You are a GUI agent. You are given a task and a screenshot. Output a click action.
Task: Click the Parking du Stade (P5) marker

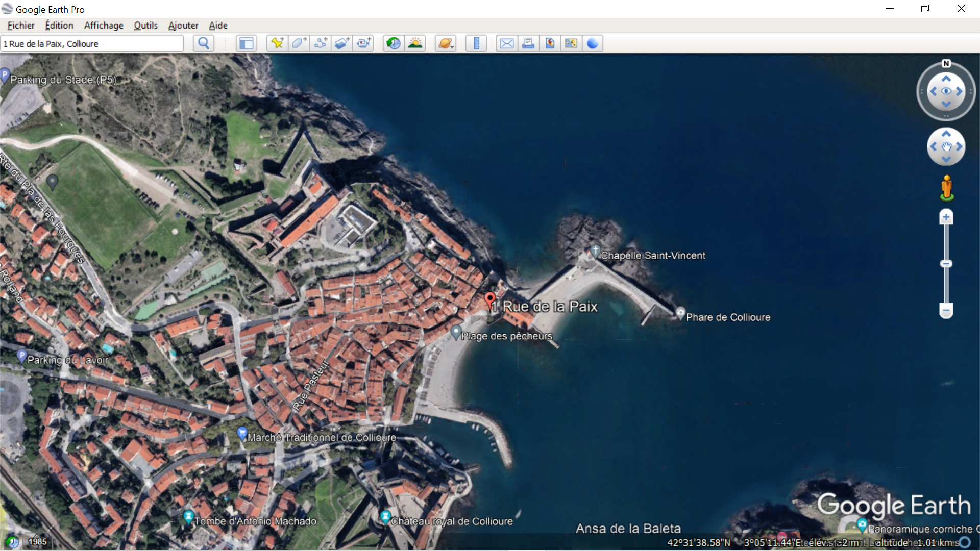coord(5,76)
